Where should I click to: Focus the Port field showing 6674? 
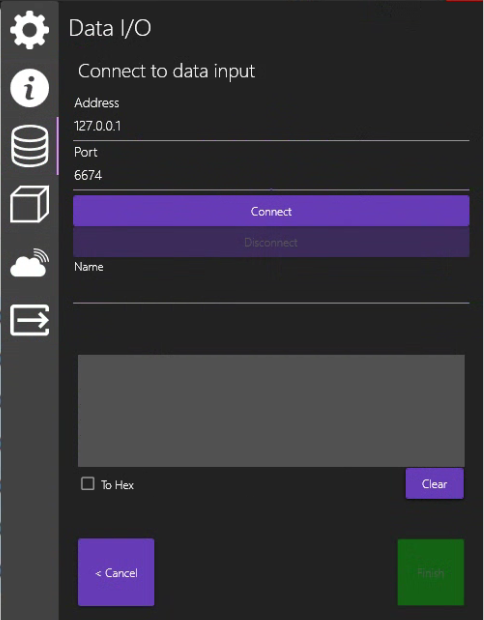point(271,176)
